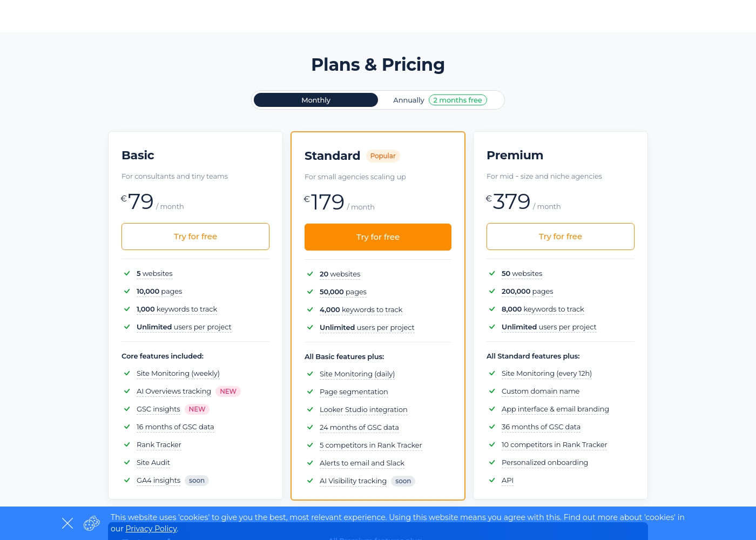This screenshot has height=540, width=756.
Task: Click the Personalized onboarding feature
Action: (x=545, y=463)
